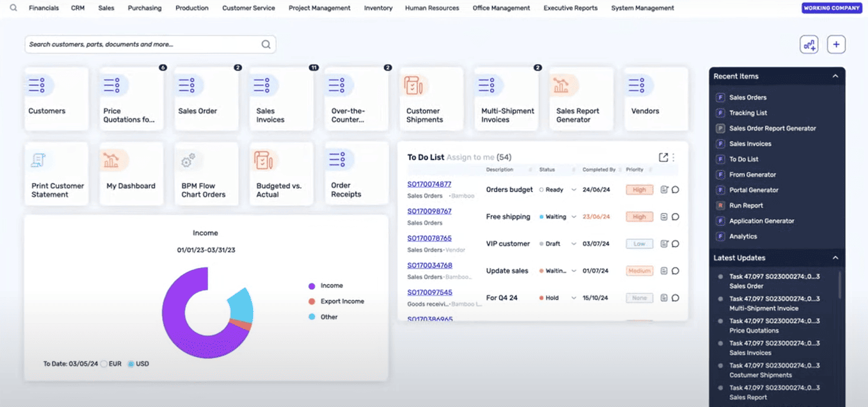
Task: Open Tracking List in Recent Items
Action: click(748, 113)
